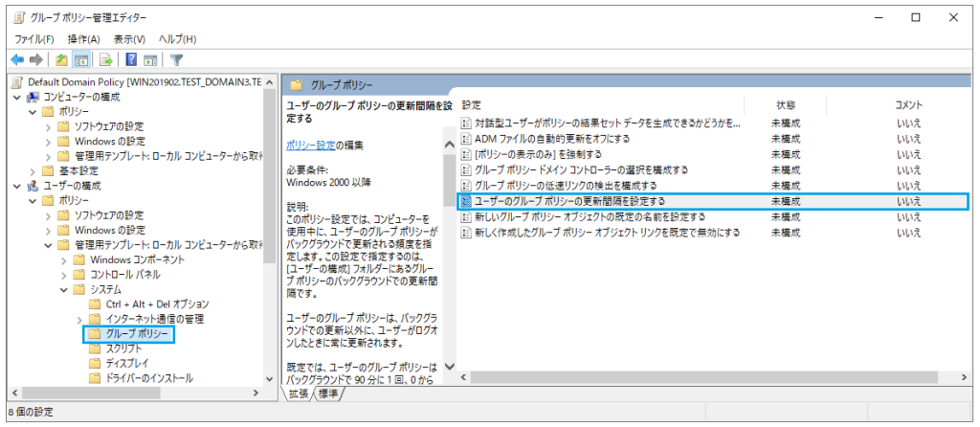Click tree pane horizontal scroll right arrow
The width and height of the screenshot is (980, 427).
pos(255,393)
